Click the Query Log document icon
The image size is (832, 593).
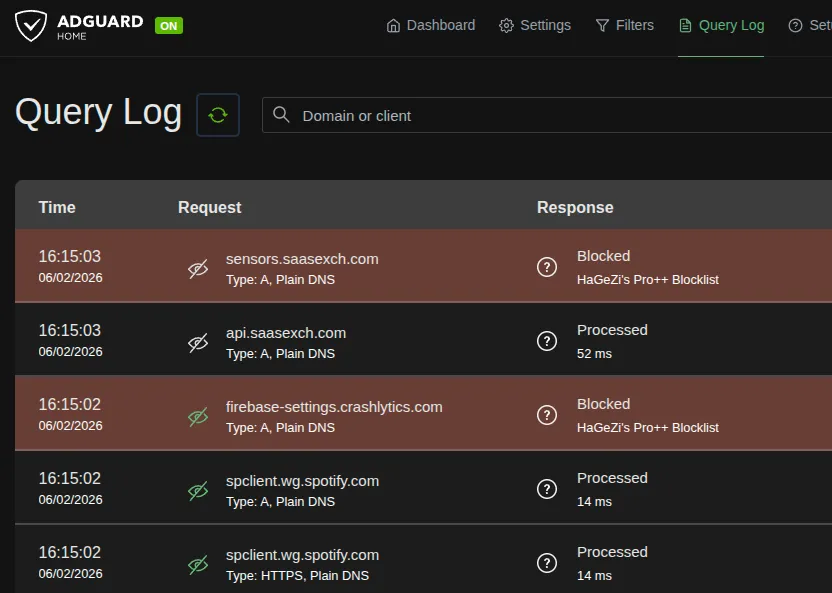685,25
